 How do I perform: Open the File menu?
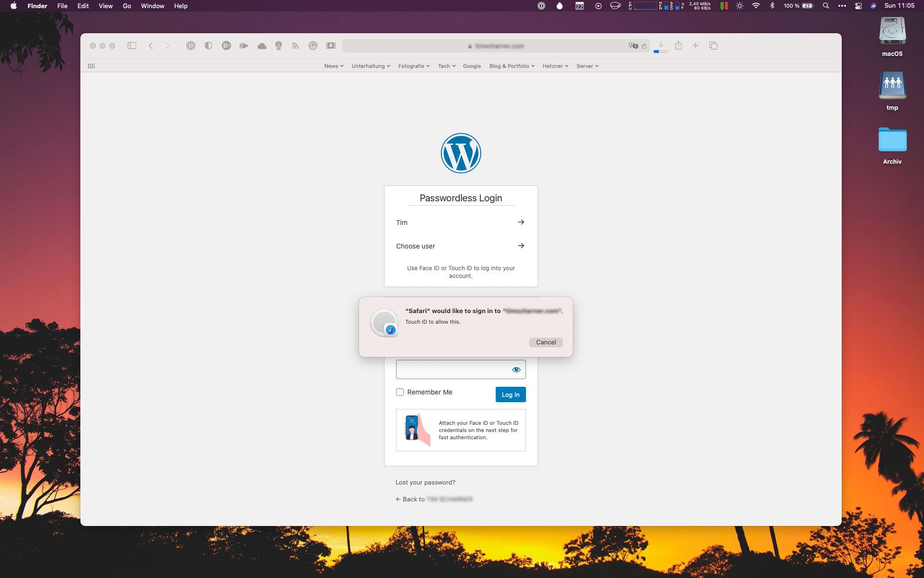[x=63, y=6]
